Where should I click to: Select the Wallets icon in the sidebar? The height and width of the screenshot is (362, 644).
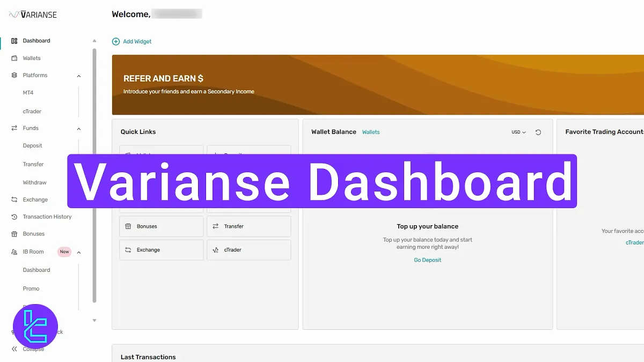[x=14, y=58]
